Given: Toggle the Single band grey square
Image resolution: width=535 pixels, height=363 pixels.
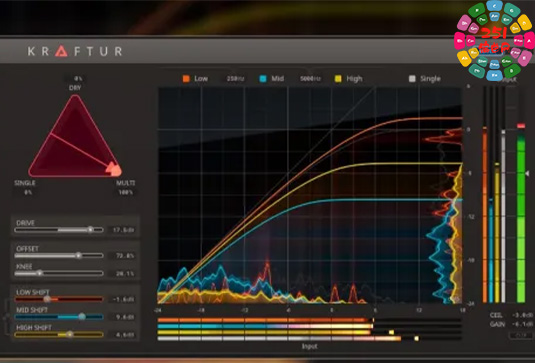Looking at the screenshot, I should (412, 79).
